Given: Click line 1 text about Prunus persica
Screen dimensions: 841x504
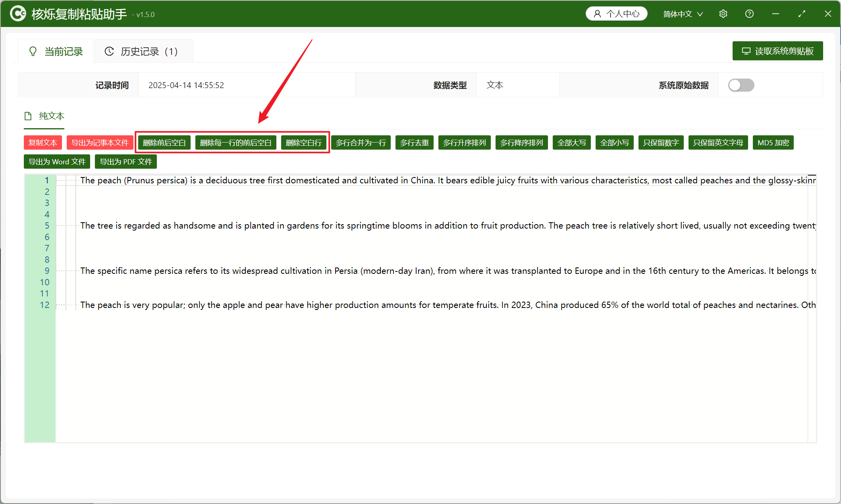Looking at the screenshot, I should point(448,181).
